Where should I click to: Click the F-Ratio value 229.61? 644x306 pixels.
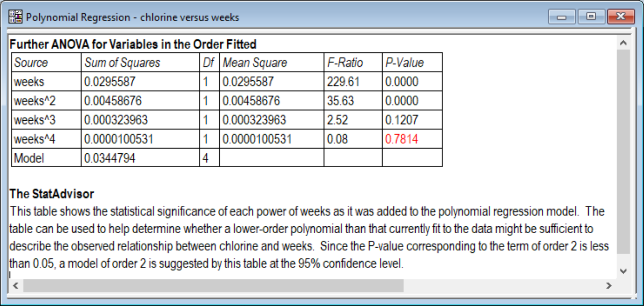pos(343,82)
